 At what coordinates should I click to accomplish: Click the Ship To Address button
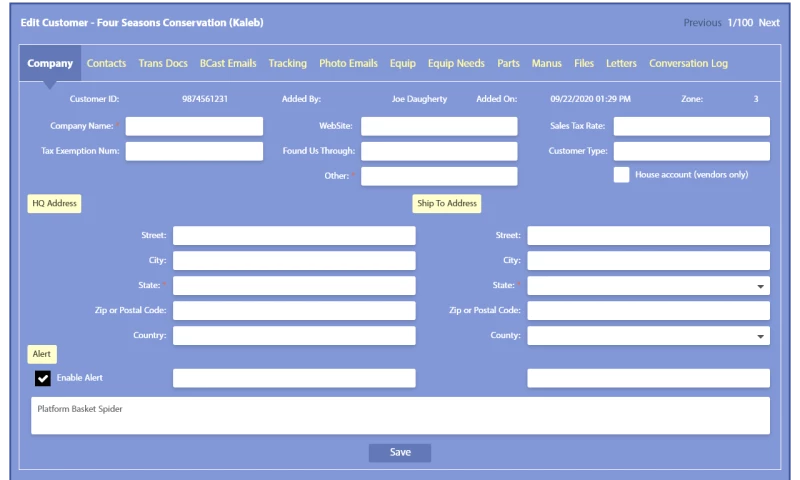447,203
